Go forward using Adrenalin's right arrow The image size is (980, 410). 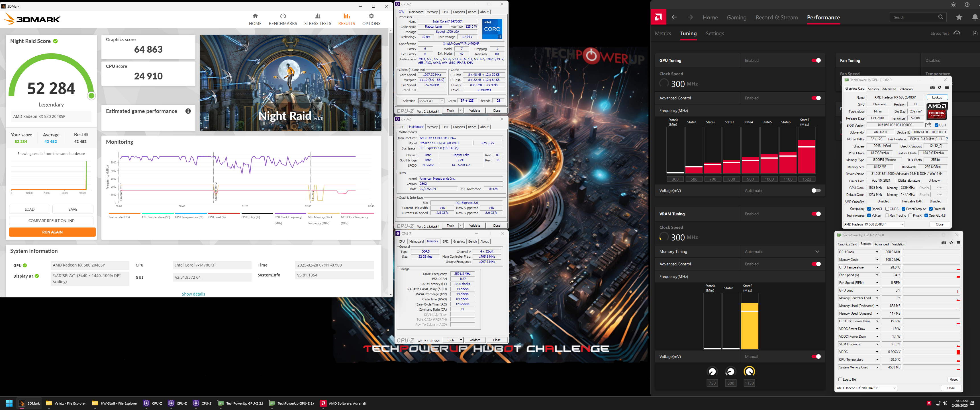click(690, 17)
